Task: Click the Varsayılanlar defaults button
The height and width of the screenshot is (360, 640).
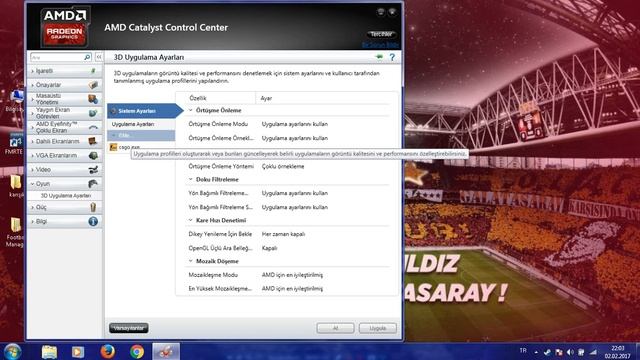Action: pos(129,328)
